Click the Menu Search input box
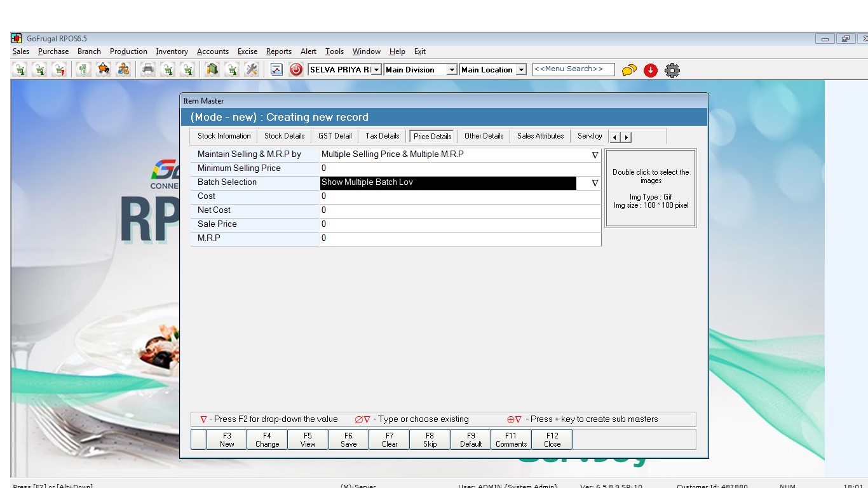868x488 pixels. pyautogui.click(x=573, y=69)
